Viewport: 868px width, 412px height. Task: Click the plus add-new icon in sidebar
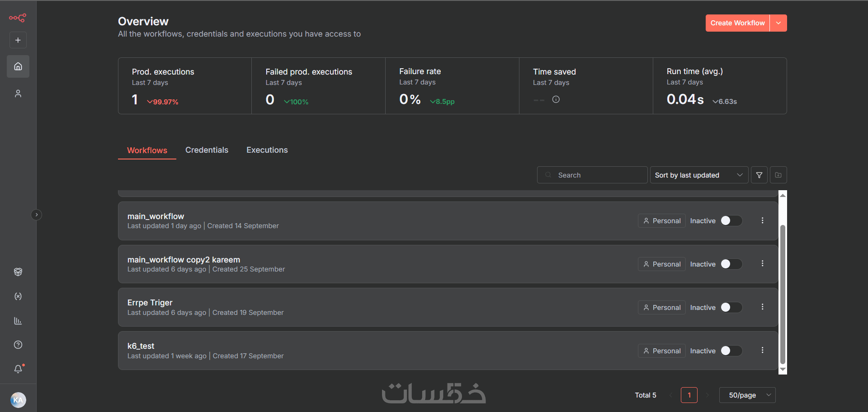pos(18,40)
